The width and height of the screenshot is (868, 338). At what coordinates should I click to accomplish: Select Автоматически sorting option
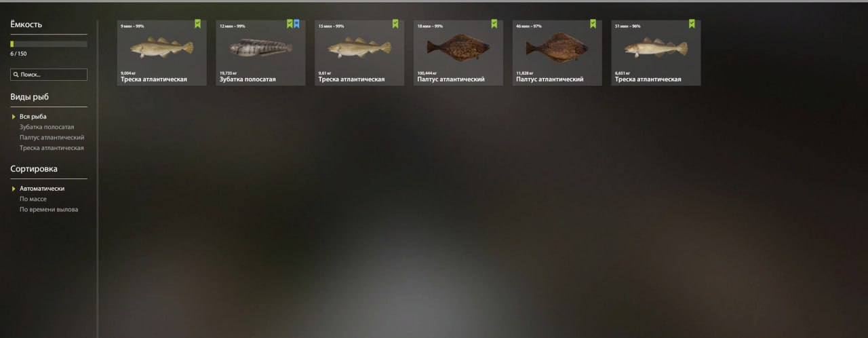[42, 189]
